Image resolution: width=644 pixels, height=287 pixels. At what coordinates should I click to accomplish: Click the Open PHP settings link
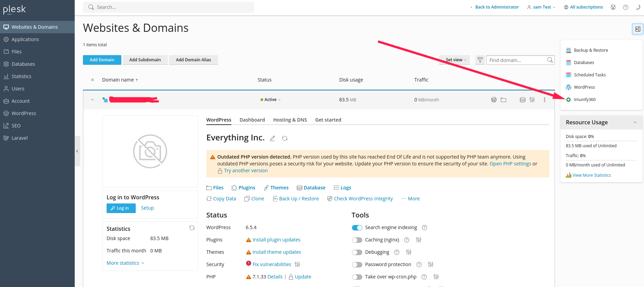click(x=510, y=164)
